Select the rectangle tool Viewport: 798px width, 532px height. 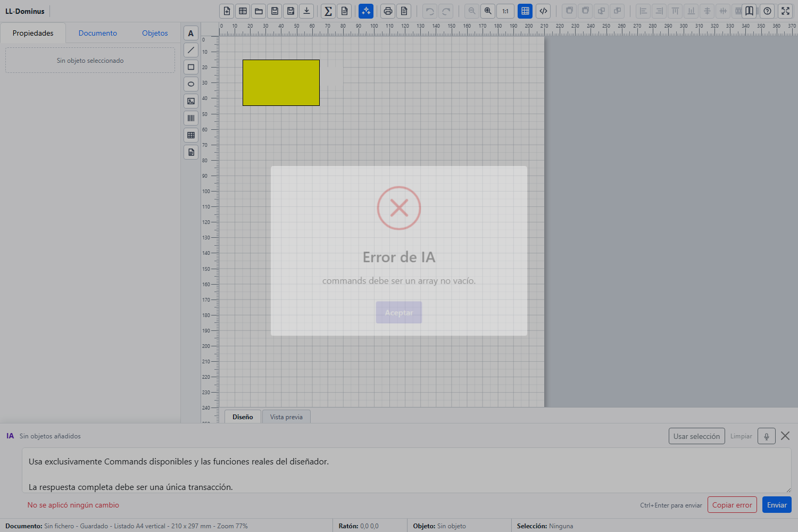click(x=191, y=67)
